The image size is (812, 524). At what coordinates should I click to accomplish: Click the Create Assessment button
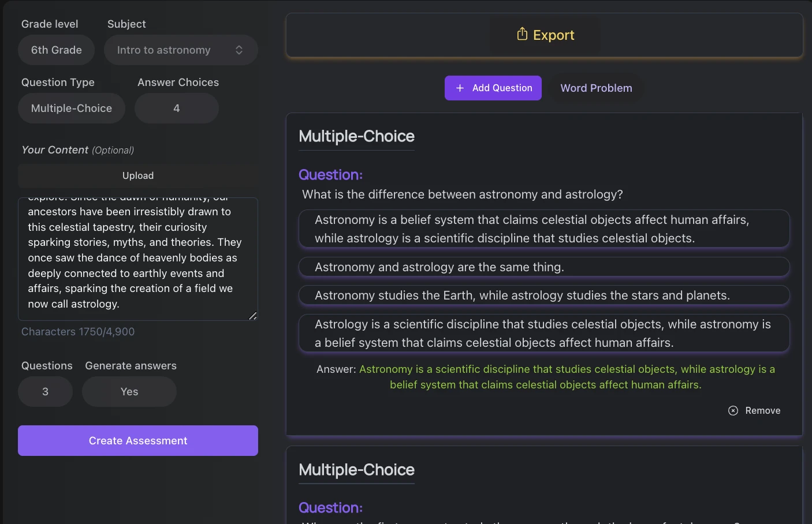tap(138, 441)
